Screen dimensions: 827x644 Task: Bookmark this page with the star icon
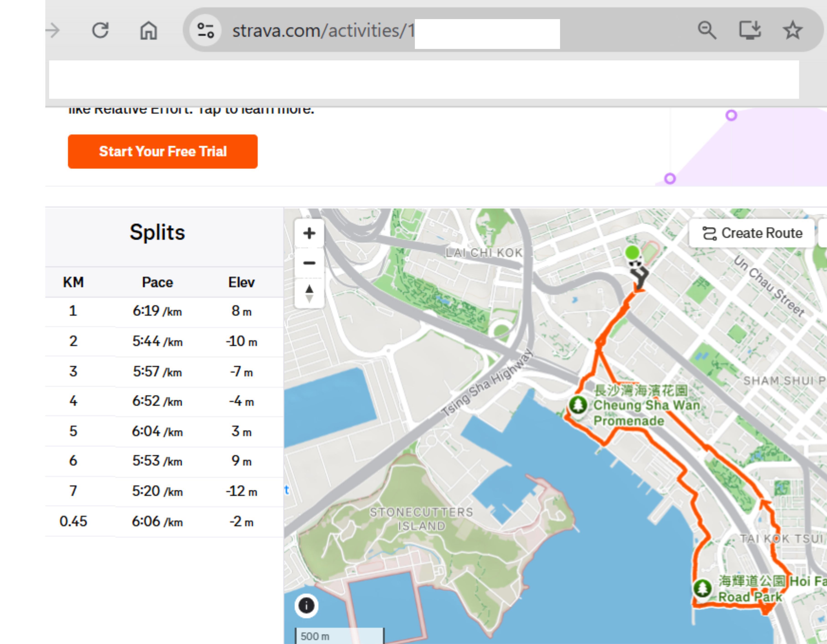pos(793,30)
